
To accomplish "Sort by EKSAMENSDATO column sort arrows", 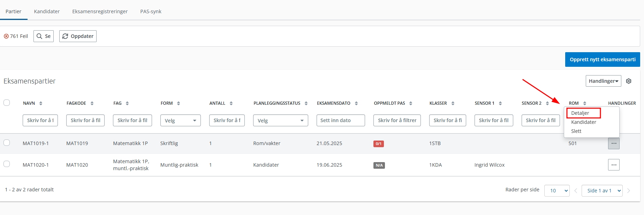I will (356, 103).
